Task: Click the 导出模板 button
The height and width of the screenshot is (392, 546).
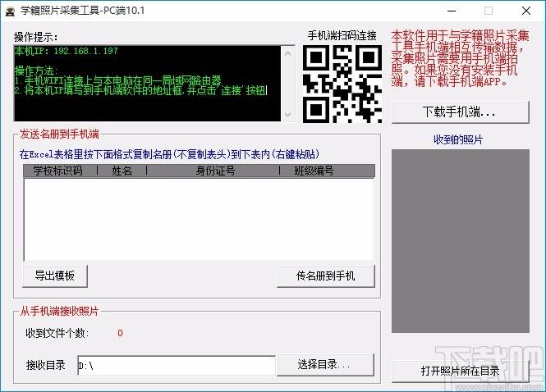Action: click(x=55, y=276)
